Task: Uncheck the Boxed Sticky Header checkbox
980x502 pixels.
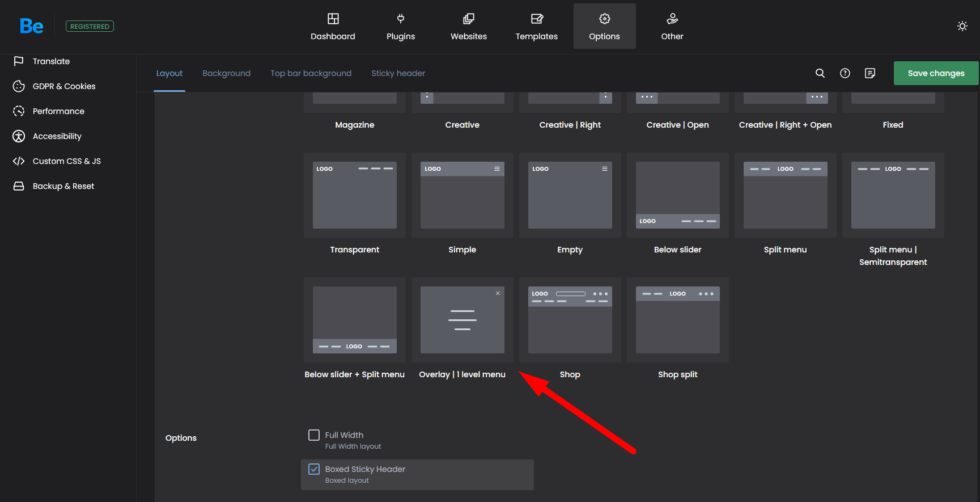Action: click(314, 469)
